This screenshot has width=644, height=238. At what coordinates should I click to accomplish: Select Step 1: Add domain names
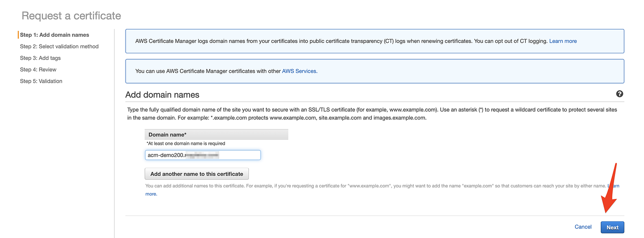click(x=54, y=35)
